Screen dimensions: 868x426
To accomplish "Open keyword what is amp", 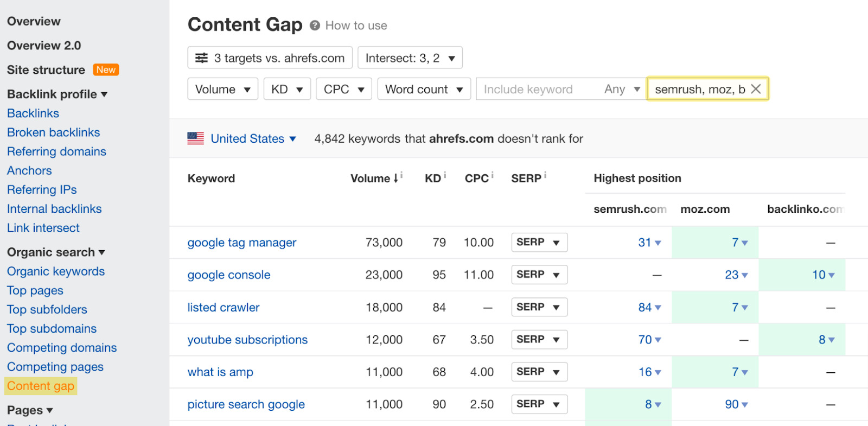I will pos(220,372).
